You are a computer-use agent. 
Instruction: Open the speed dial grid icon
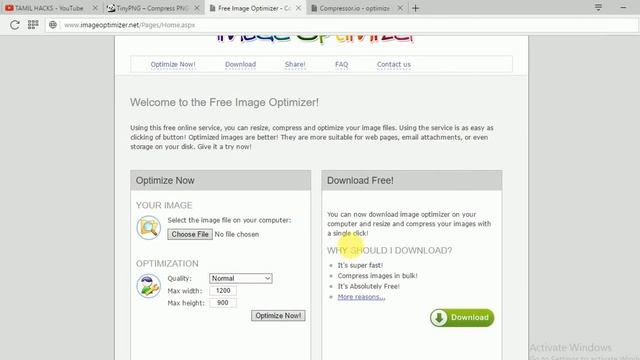pyautogui.click(x=33, y=25)
